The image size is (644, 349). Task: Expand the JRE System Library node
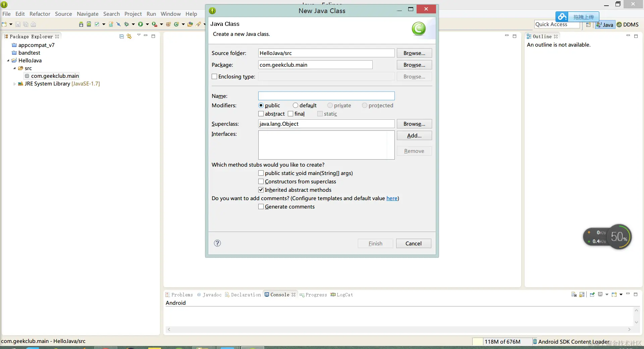tap(14, 84)
